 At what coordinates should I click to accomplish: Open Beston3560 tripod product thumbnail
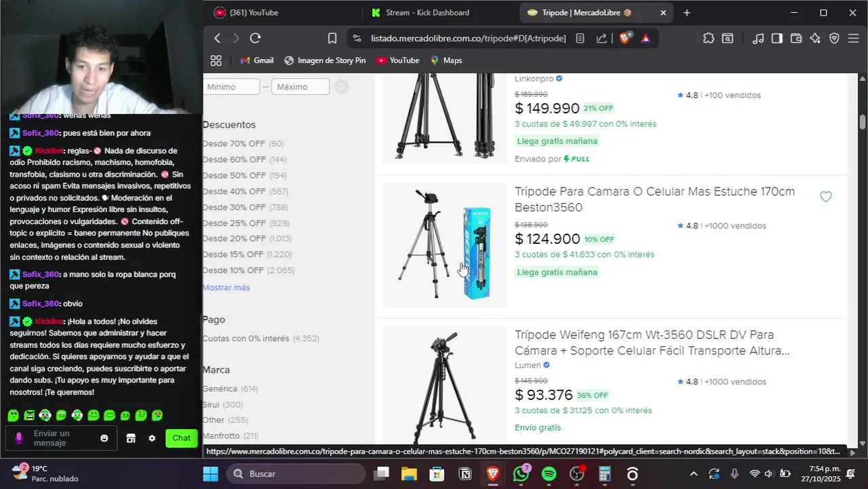tap(444, 245)
